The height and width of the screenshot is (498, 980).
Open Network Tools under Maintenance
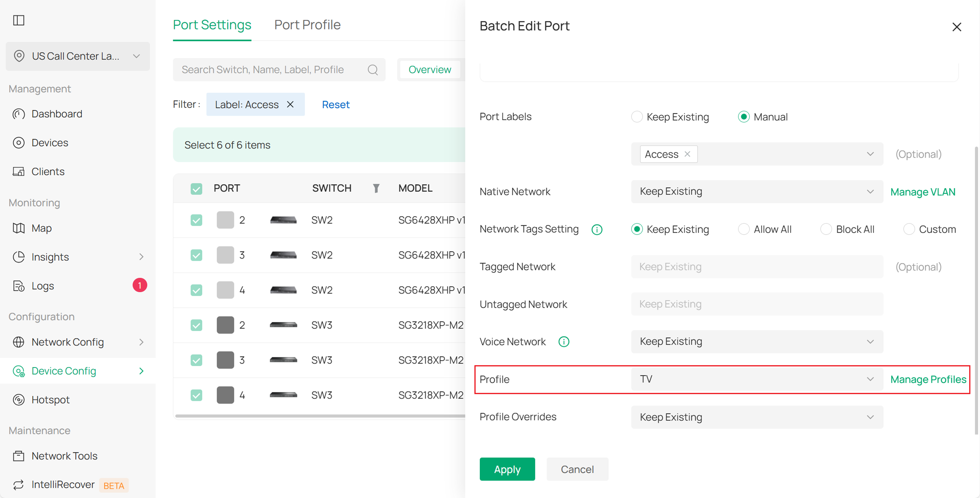(64, 456)
